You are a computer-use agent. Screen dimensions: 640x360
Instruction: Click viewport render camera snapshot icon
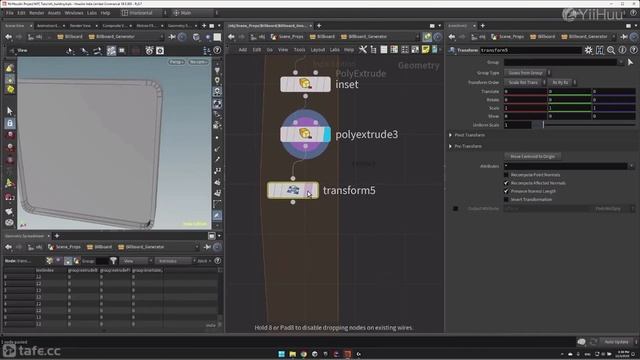[160, 51]
